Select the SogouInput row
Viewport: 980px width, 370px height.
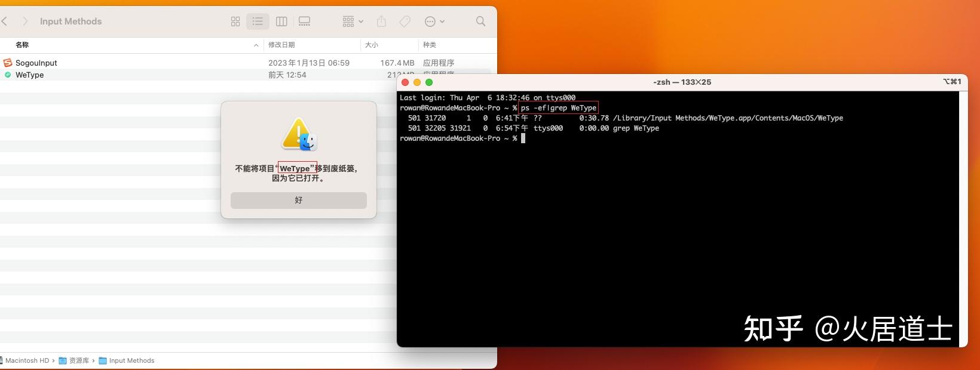(248, 63)
